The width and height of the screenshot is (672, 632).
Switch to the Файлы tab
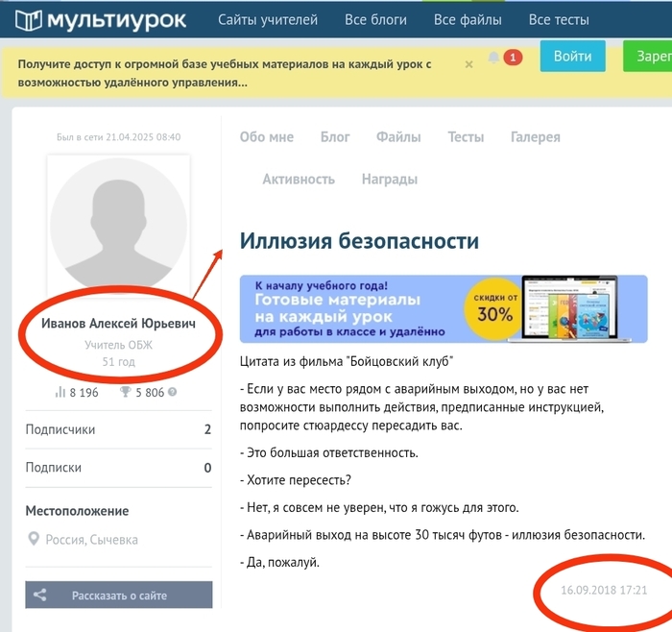[398, 136]
